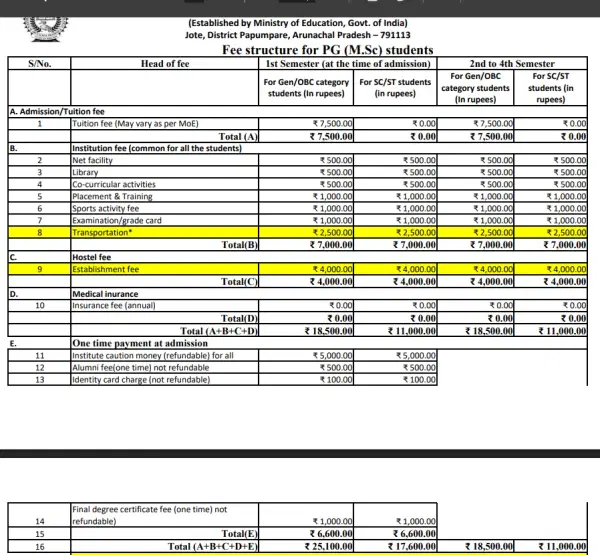Click the 'S/No.' column header
This screenshot has width=600, height=555.
[38, 63]
